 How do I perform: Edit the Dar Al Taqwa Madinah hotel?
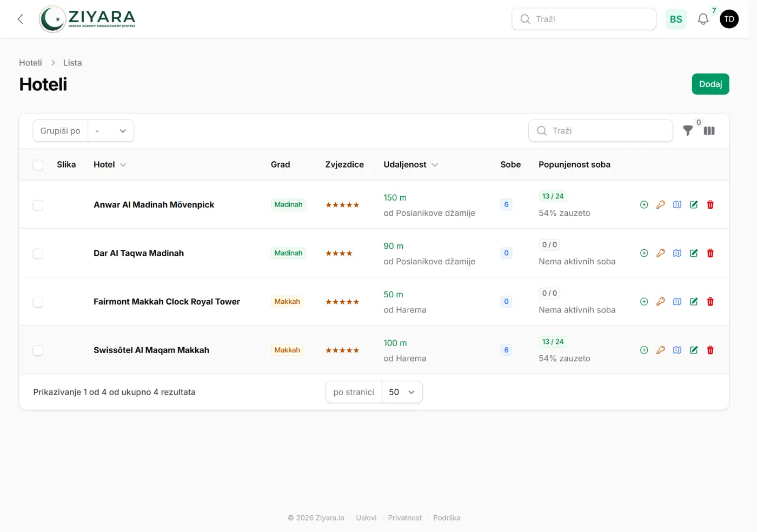[x=694, y=253]
